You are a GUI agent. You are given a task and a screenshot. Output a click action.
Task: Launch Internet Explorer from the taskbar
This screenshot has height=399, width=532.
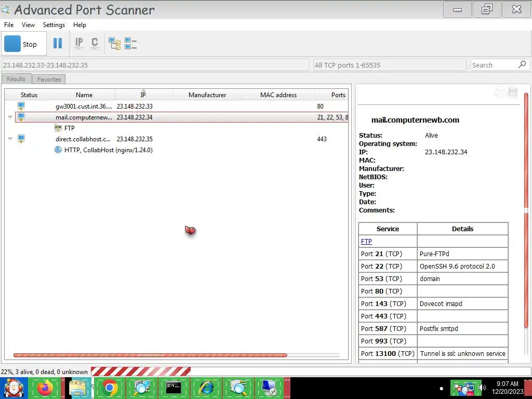coord(206,388)
